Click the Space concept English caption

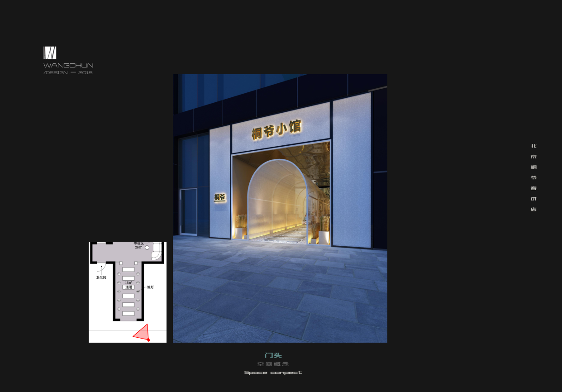pos(273,373)
